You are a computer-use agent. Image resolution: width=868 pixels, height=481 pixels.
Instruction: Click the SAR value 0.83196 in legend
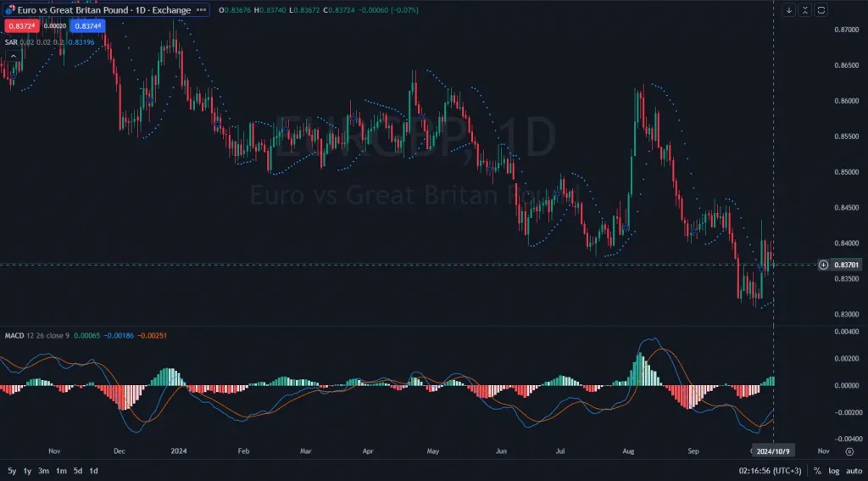click(x=81, y=42)
